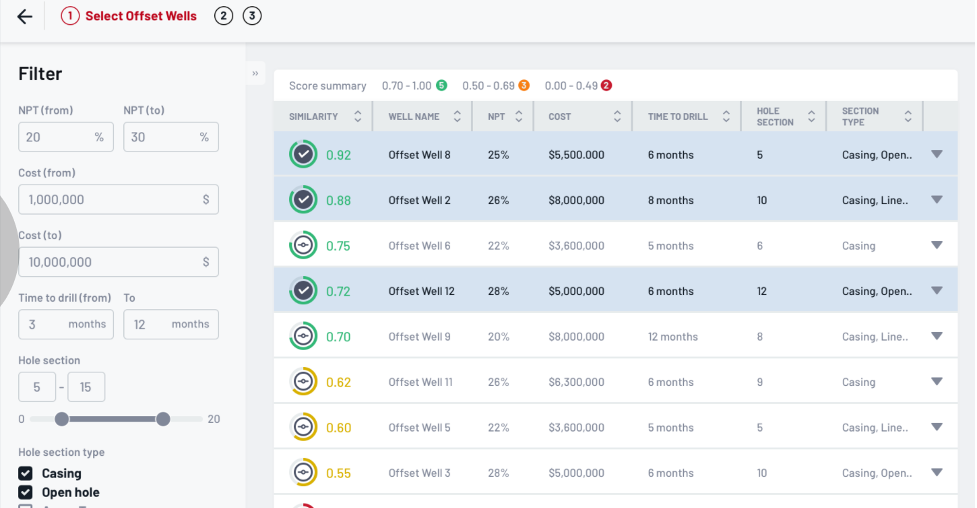Expand Offset Well 6 row details
977x508 pixels.
click(936, 246)
